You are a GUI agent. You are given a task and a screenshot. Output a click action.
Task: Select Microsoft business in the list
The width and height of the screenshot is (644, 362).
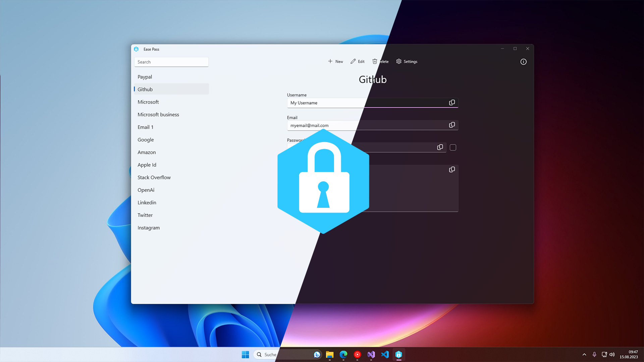[x=158, y=115]
